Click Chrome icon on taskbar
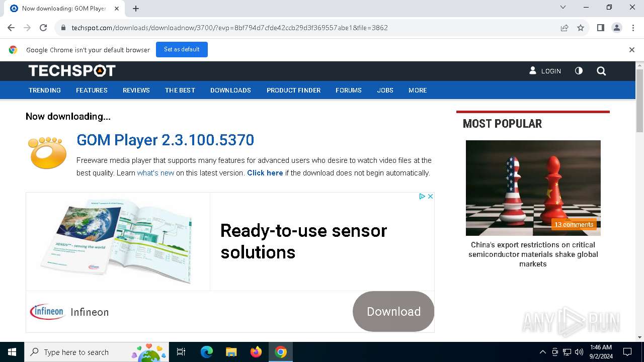Viewport: 644px width, 362px height. point(281,352)
